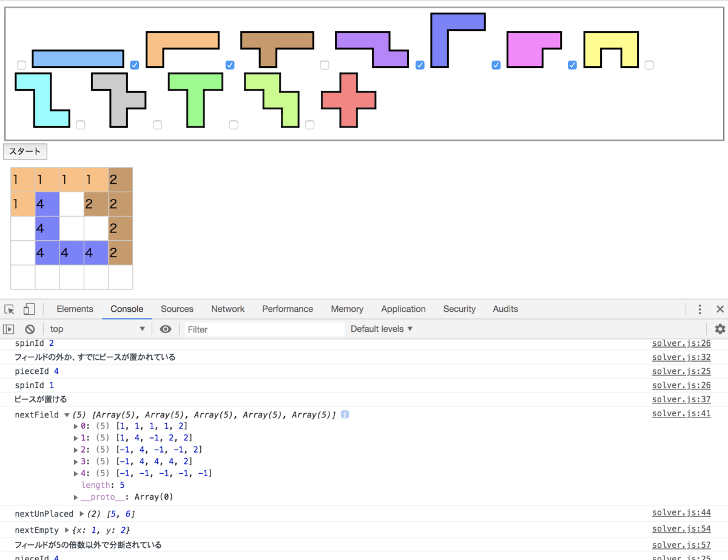This screenshot has height=560, width=728.
Task: Open the 'top' JavaScript context dropdown
Action: [x=98, y=329]
